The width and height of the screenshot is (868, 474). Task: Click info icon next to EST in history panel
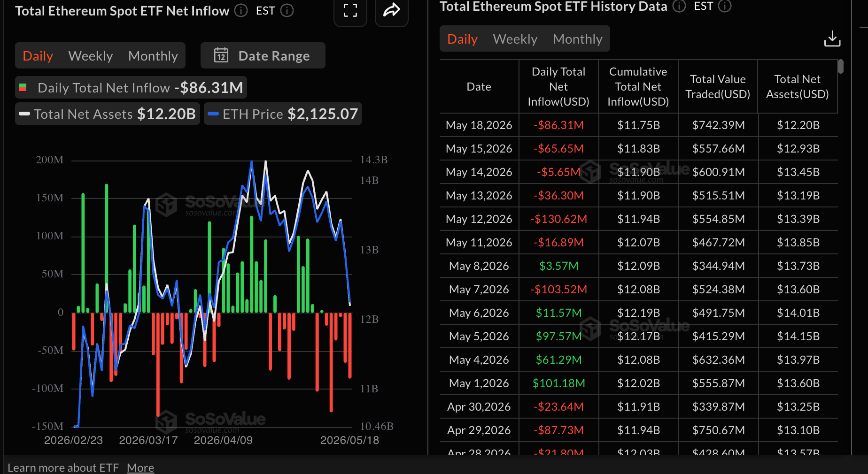(725, 6)
